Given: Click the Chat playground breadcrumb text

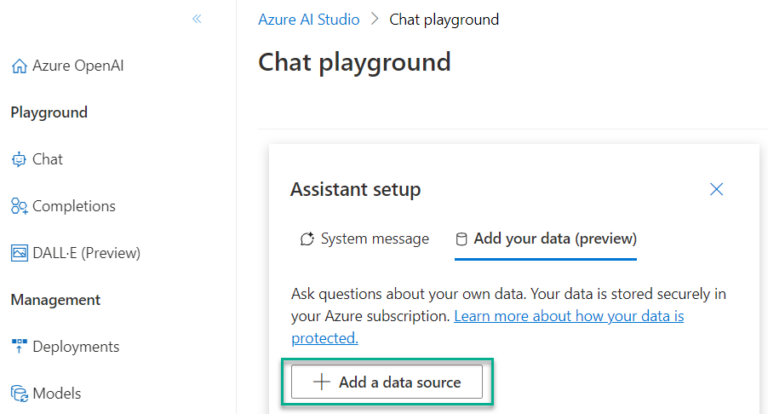Looking at the screenshot, I should click(x=444, y=19).
